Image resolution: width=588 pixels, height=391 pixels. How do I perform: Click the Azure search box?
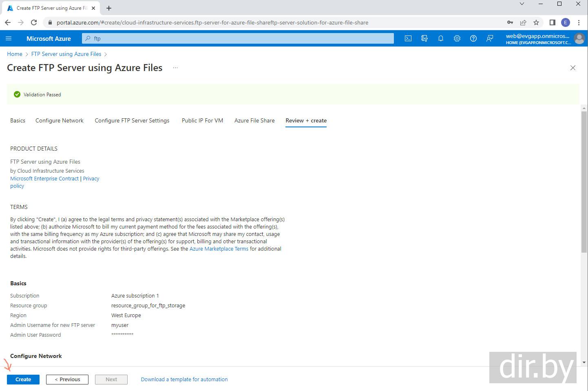click(x=238, y=38)
